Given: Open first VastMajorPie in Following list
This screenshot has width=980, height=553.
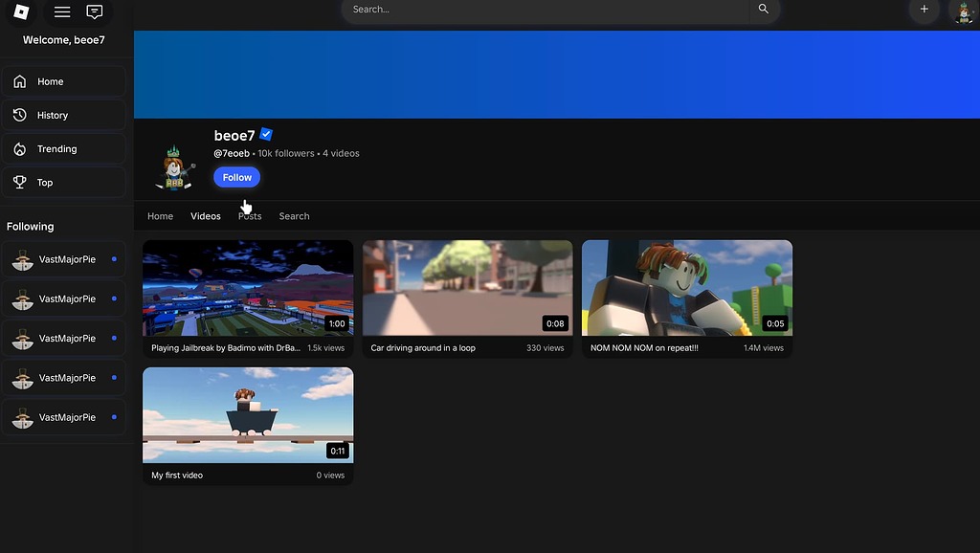Looking at the screenshot, I should [x=63, y=259].
